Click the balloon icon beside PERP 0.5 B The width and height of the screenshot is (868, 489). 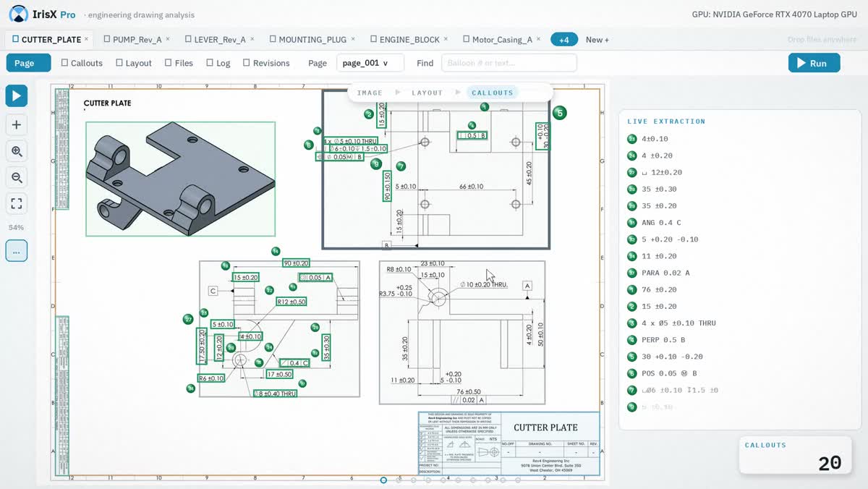[x=632, y=340]
